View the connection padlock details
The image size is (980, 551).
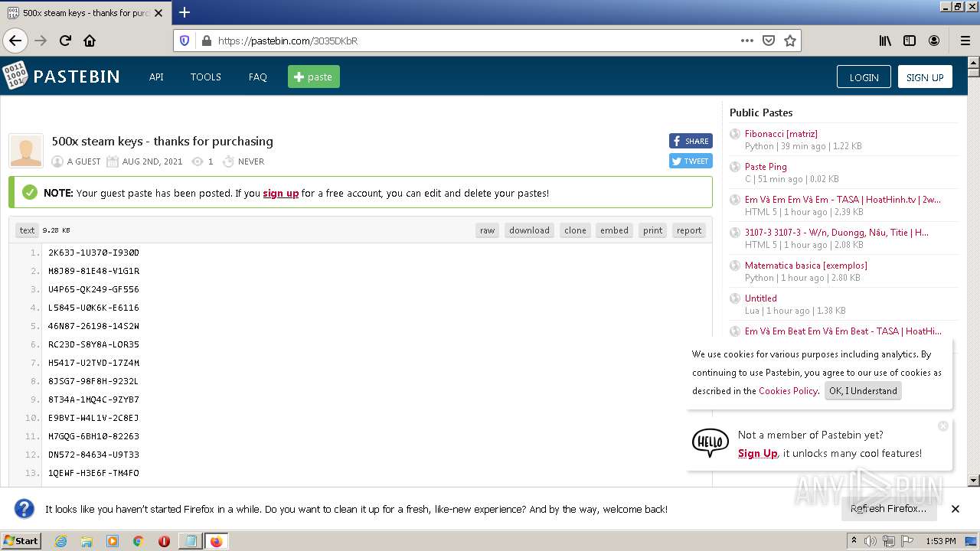[206, 41]
